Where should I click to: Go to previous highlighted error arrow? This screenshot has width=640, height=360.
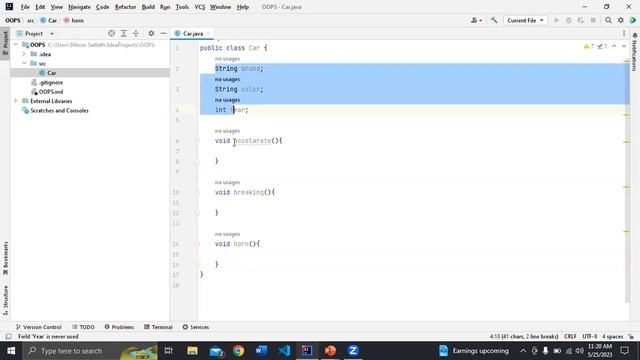click(x=614, y=47)
